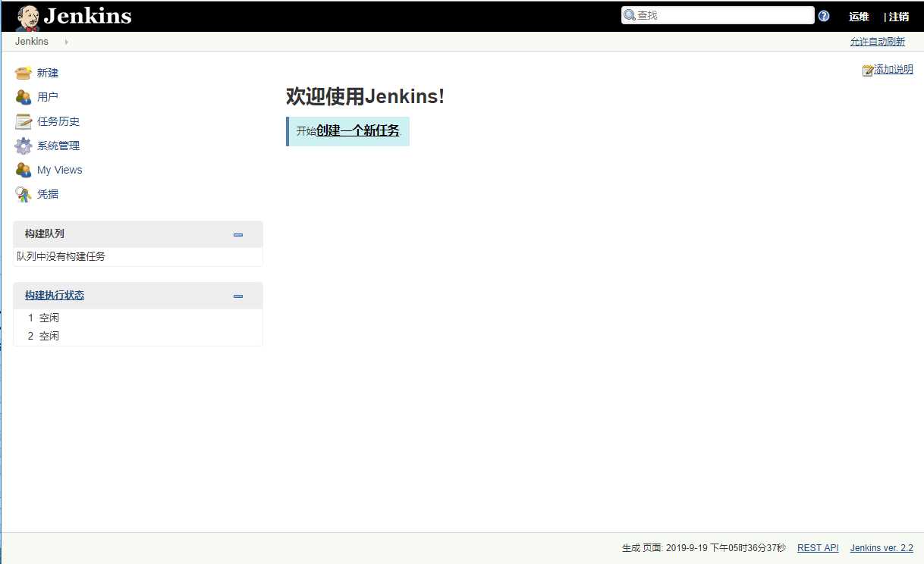924x564 pixels.
Task: Click the My Views user icon
Action: coord(24,170)
